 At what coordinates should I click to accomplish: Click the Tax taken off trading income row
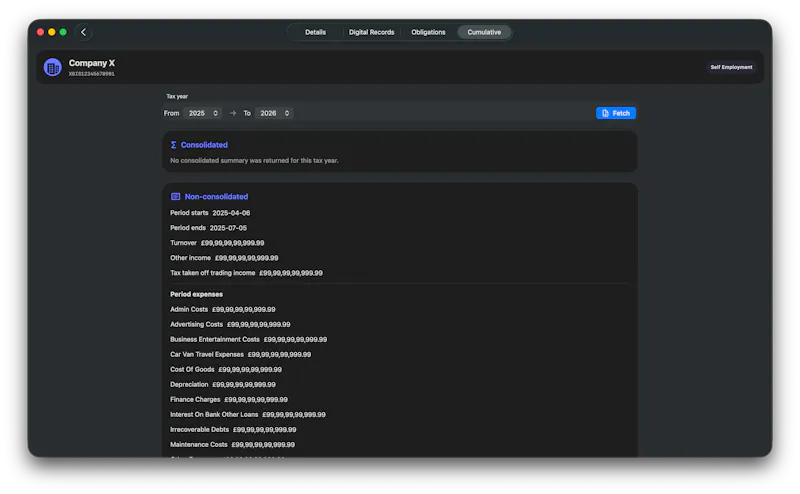tap(246, 273)
